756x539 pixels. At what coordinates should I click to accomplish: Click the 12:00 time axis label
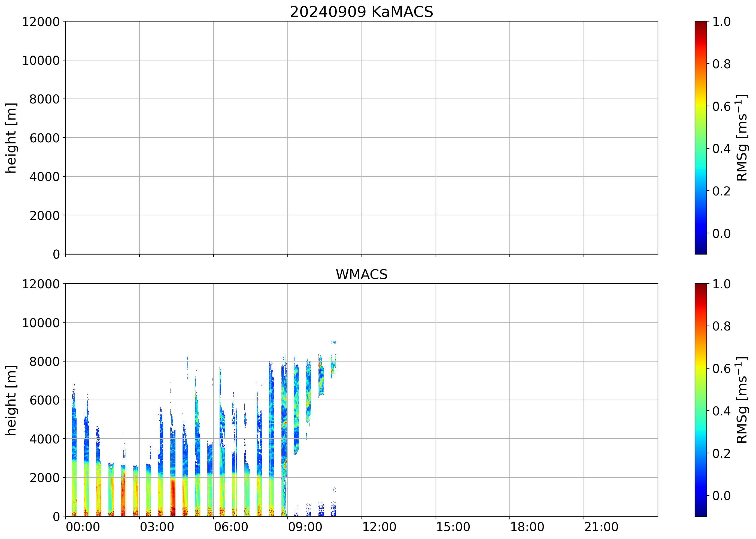click(379, 527)
